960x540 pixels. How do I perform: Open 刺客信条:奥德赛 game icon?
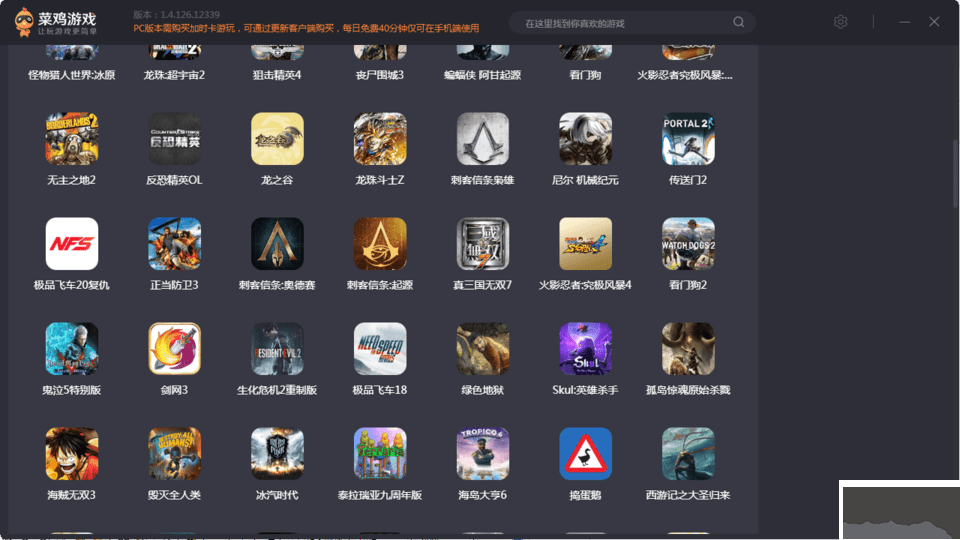277,244
